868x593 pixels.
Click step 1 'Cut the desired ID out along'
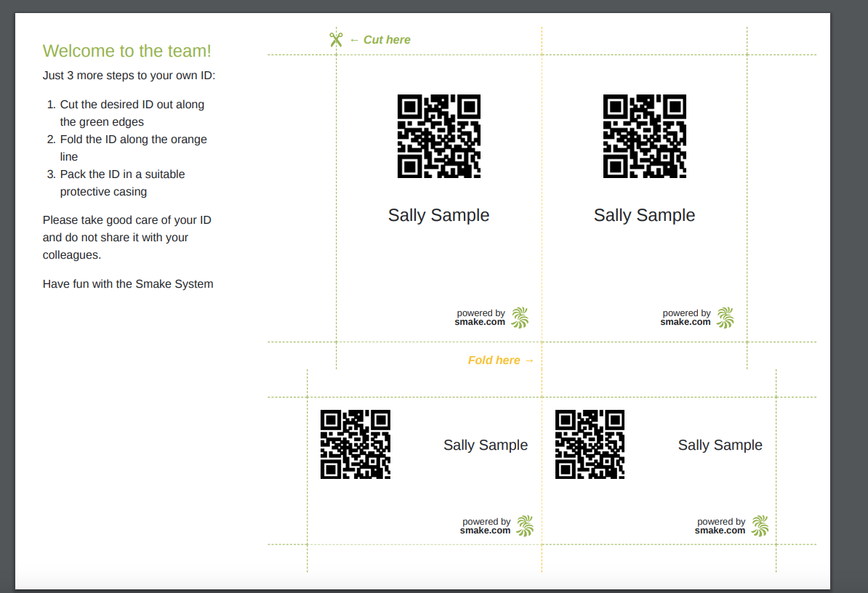point(132,105)
